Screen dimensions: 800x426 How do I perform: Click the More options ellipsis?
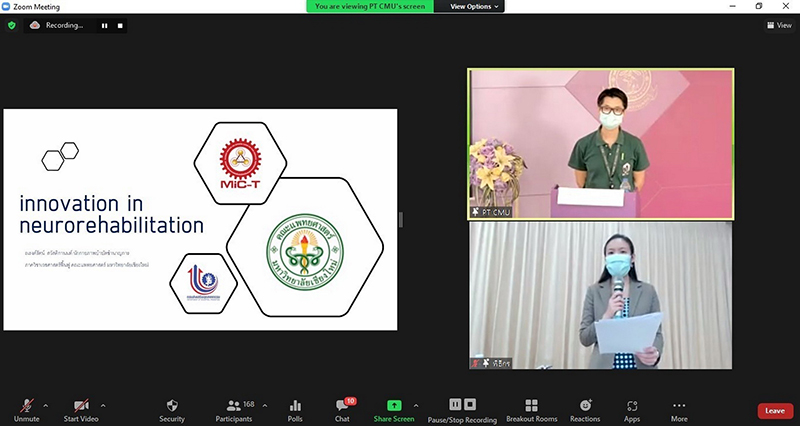tap(679, 409)
